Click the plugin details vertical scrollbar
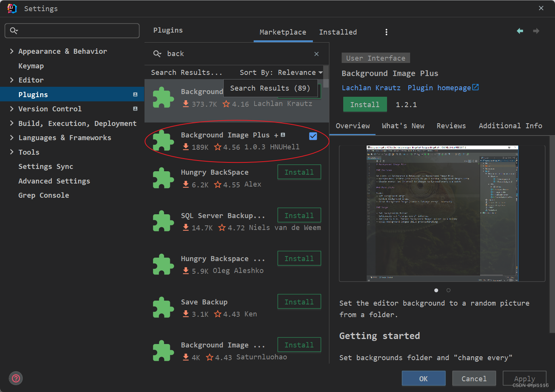This screenshot has height=392, width=555. pyautogui.click(x=552, y=234)
